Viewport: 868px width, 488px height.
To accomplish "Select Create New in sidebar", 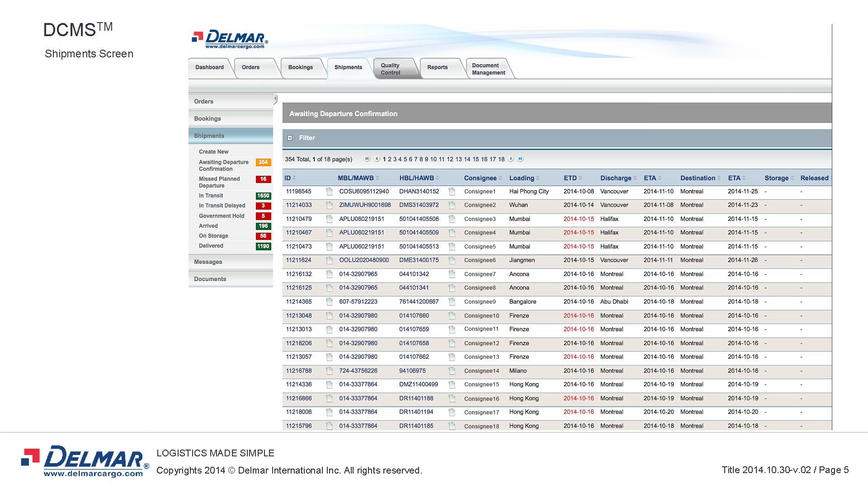I will pyautogui.click(x=214, y=152).
